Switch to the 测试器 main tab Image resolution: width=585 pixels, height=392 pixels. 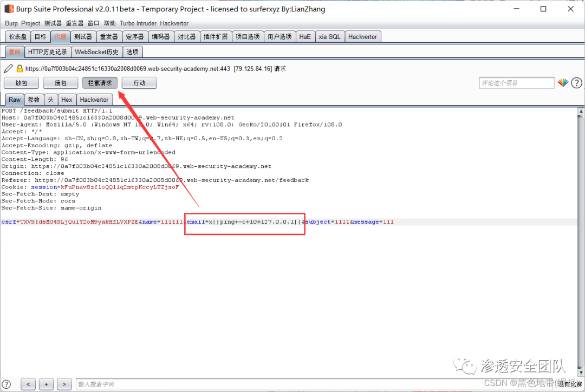point(83,37)
